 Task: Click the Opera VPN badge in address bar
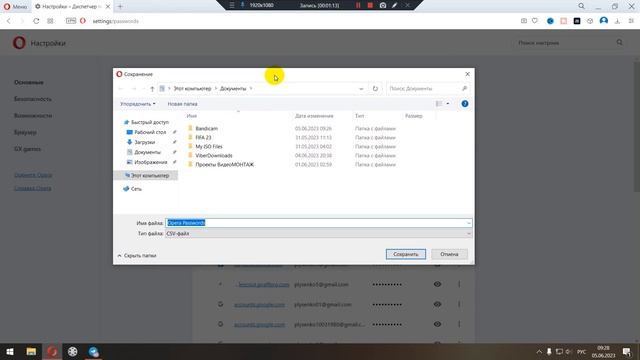coord(71,21)
